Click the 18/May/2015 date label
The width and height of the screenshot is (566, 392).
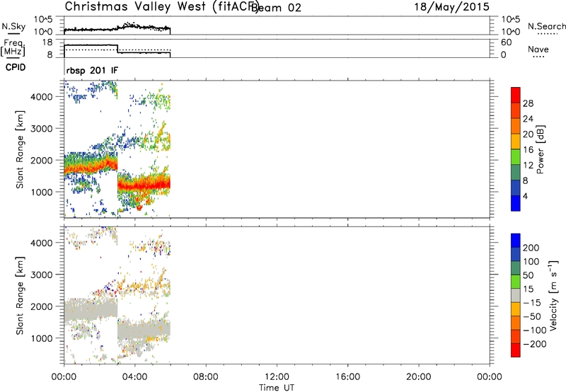point(451,7)
